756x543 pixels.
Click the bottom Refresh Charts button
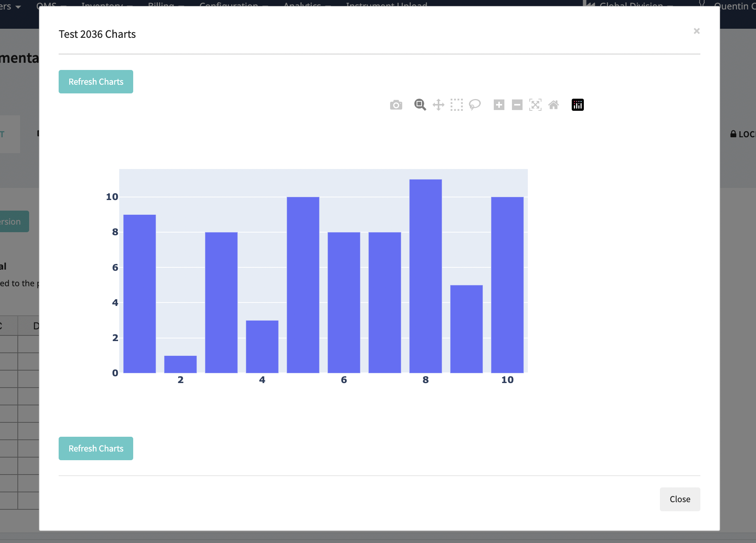pos(96,448)
